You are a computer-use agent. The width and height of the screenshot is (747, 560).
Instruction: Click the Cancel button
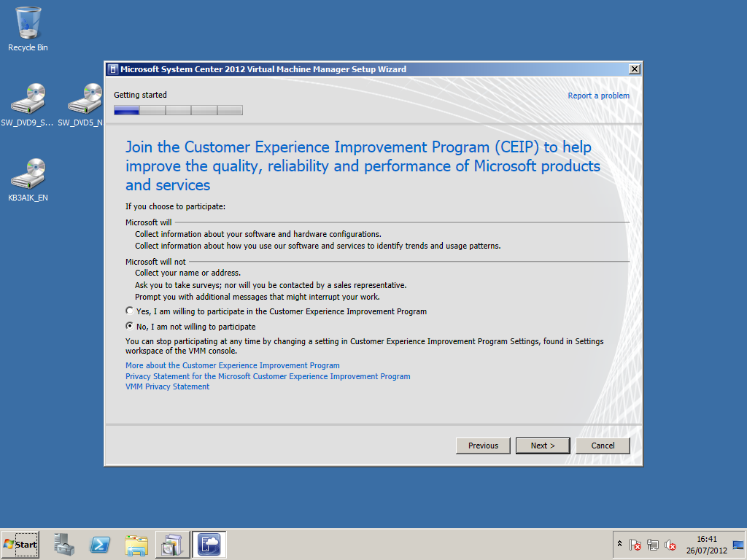[603, 446]
